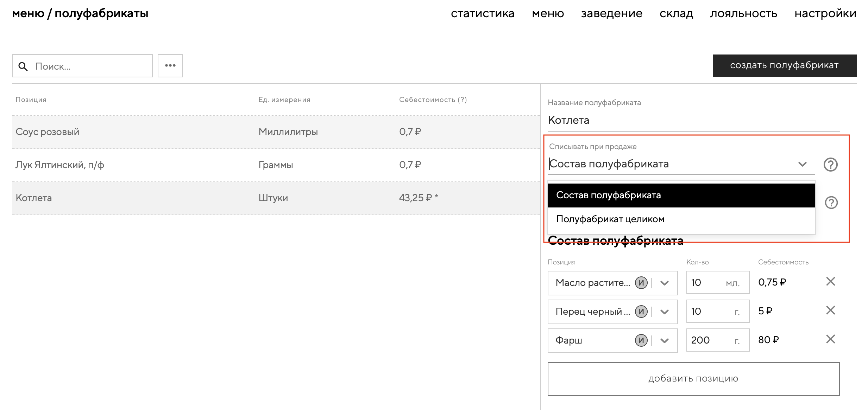Click the создать полуфабрикат button
Image resolution: width=868 pixels, height=410 pixels.
(x=784, y=66)
